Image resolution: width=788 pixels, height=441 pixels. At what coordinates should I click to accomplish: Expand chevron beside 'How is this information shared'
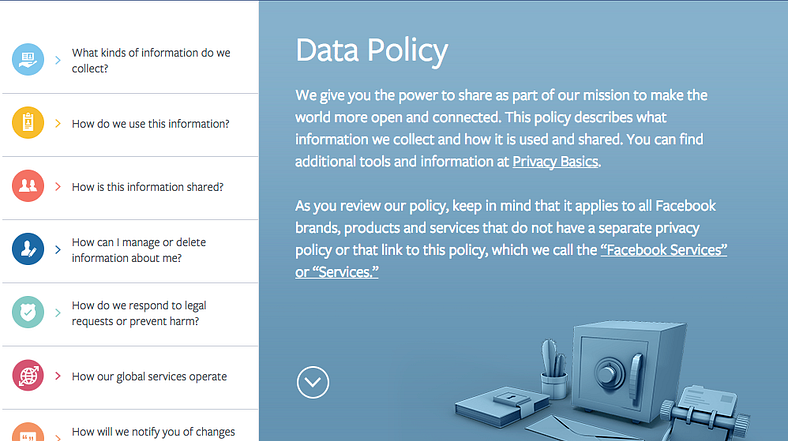click(59, 187)
